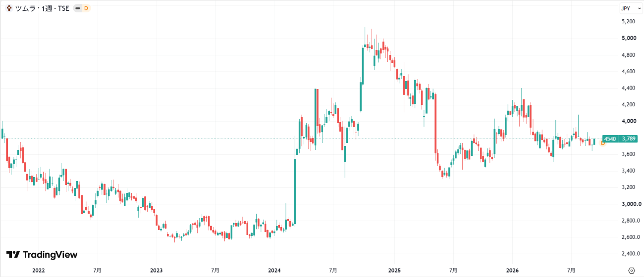This screenshot has height=277, width=644.
Task: Open the JPY currency dropdown
Action: [631, 8]
